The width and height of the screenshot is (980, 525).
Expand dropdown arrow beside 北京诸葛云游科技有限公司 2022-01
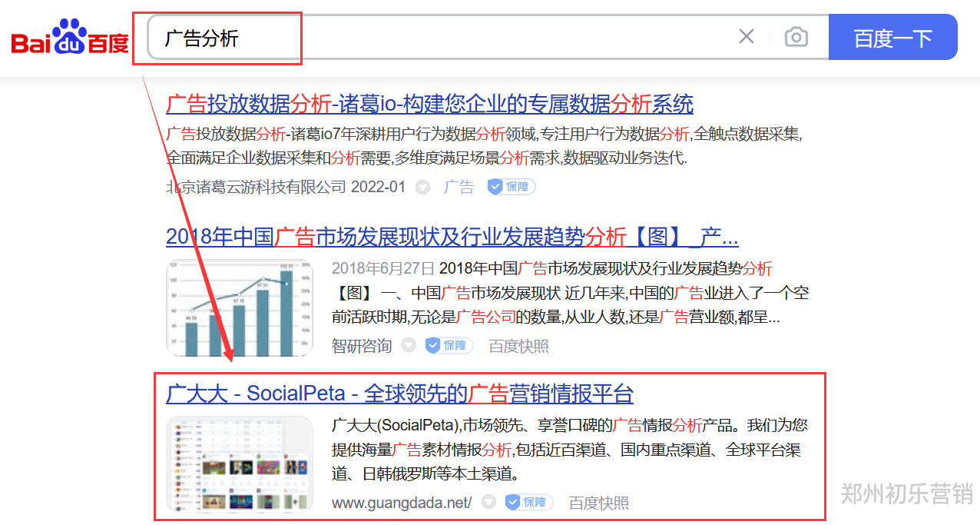click(x=422, y=187)
